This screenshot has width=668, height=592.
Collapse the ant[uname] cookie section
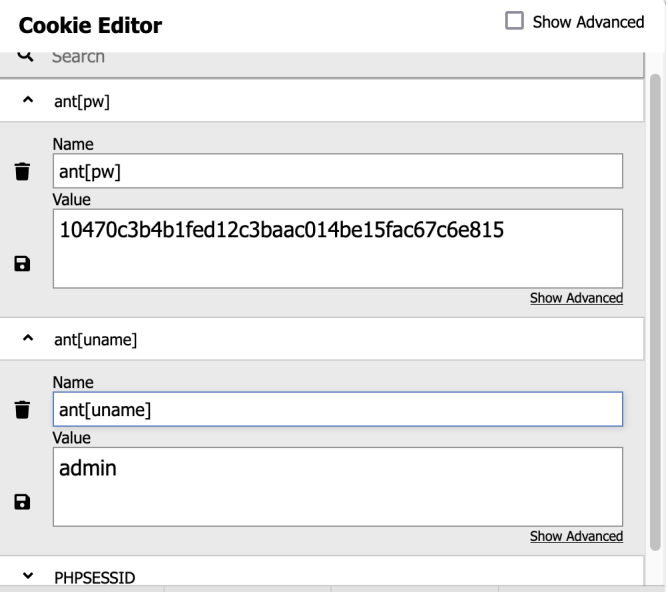pos(27,340)
